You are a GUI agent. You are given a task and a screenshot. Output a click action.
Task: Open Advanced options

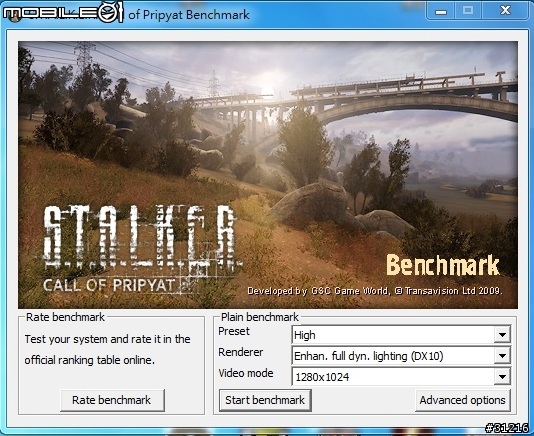click(x=462, y=400)
